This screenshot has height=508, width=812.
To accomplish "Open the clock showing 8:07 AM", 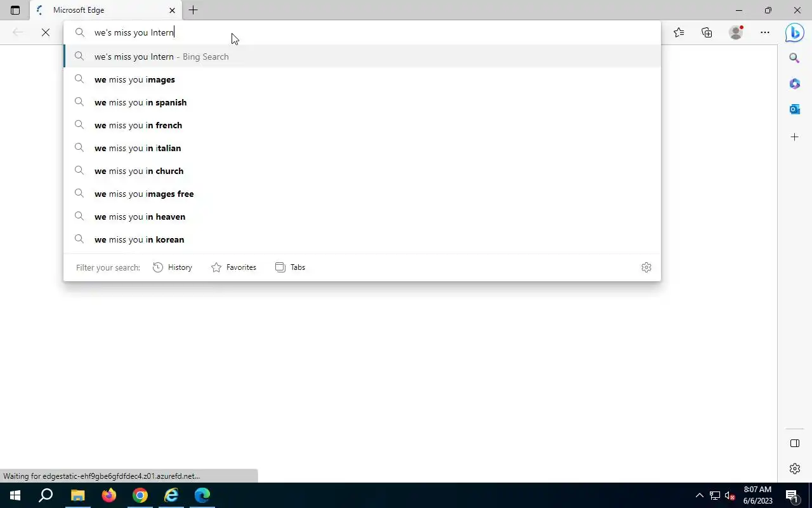I will (758, 495).
